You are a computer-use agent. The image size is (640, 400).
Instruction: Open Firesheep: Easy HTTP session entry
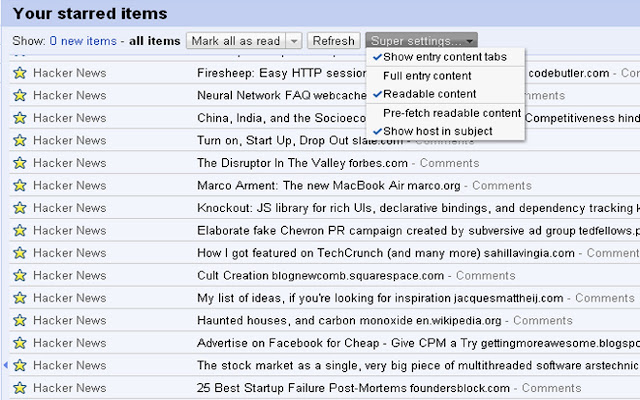tap(282, 73)
